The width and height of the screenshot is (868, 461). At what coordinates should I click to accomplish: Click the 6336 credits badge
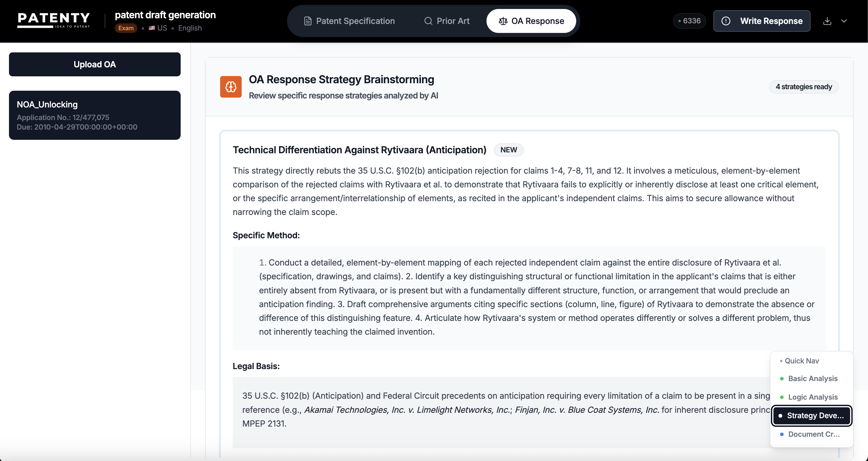tap(689, 21)
